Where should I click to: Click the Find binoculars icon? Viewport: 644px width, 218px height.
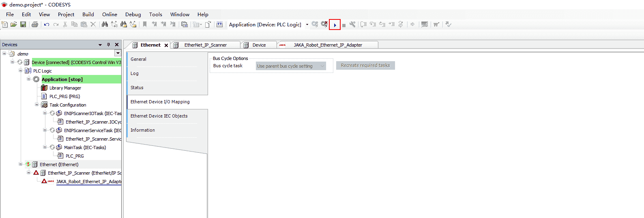point(105,25)
